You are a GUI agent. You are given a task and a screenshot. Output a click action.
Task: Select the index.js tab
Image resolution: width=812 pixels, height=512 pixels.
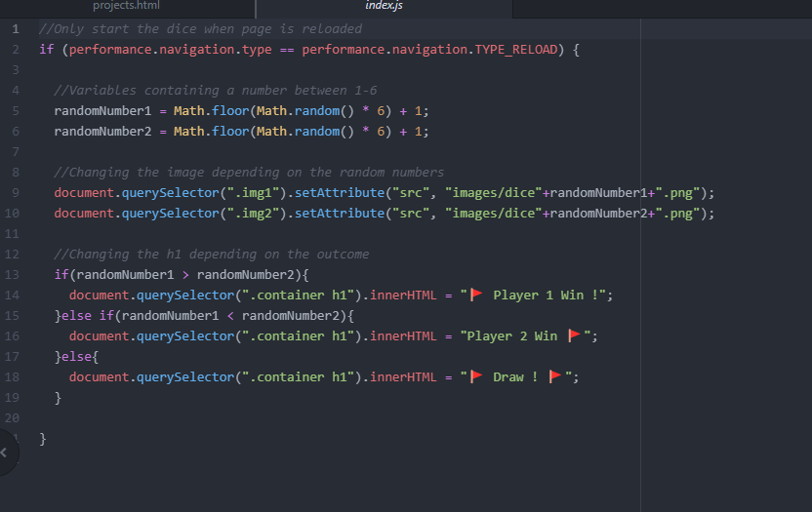pyautogui.click(x=384, y=6)
